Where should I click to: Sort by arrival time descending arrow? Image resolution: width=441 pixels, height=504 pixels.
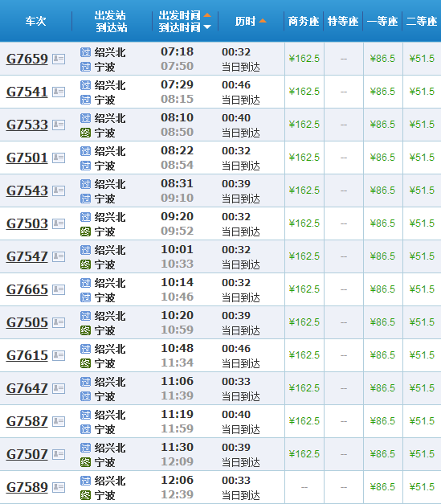point(207,27)
